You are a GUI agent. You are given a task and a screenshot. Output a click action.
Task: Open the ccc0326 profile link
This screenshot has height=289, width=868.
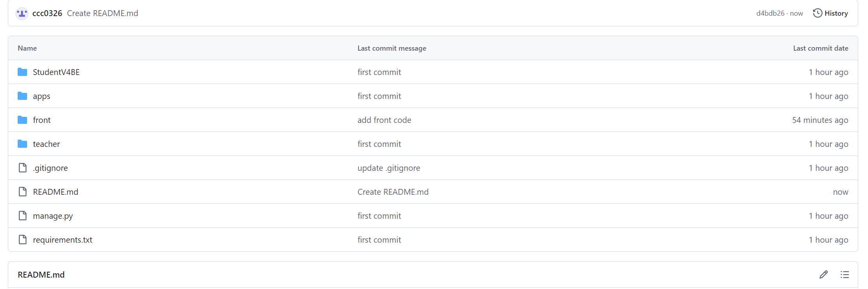pyautogui.click(x=47, y=13)
